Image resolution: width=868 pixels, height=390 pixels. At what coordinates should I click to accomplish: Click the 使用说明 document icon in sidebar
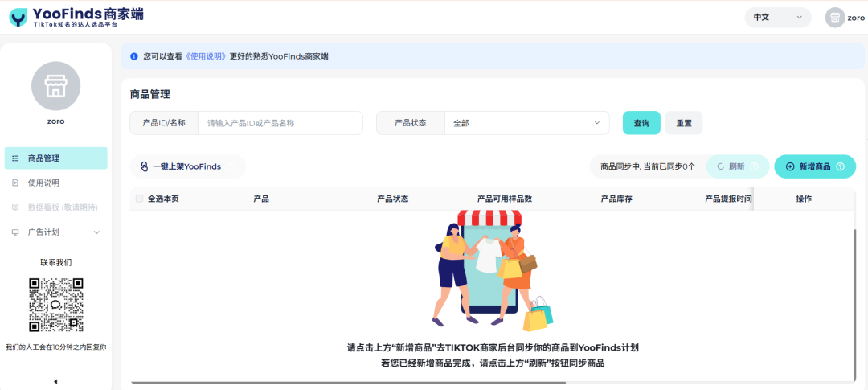[15, 183]
